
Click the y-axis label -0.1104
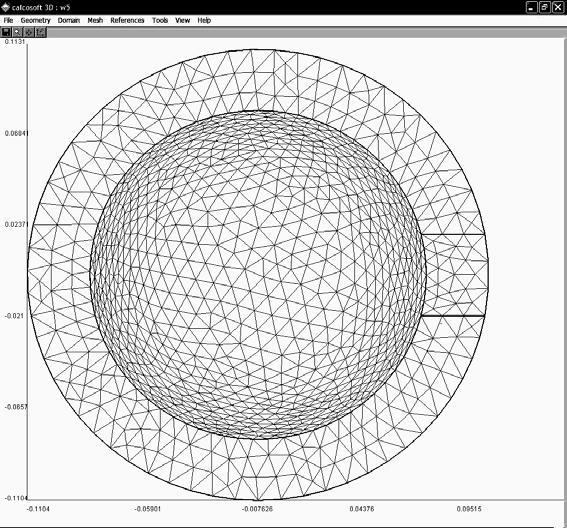16,498
